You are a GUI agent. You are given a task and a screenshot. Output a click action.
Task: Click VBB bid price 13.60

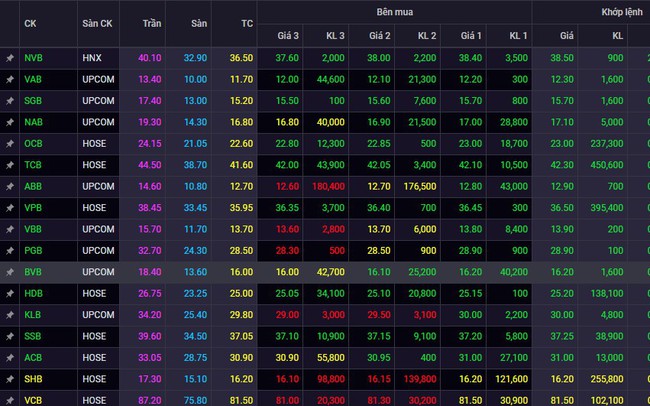[287, 229]
